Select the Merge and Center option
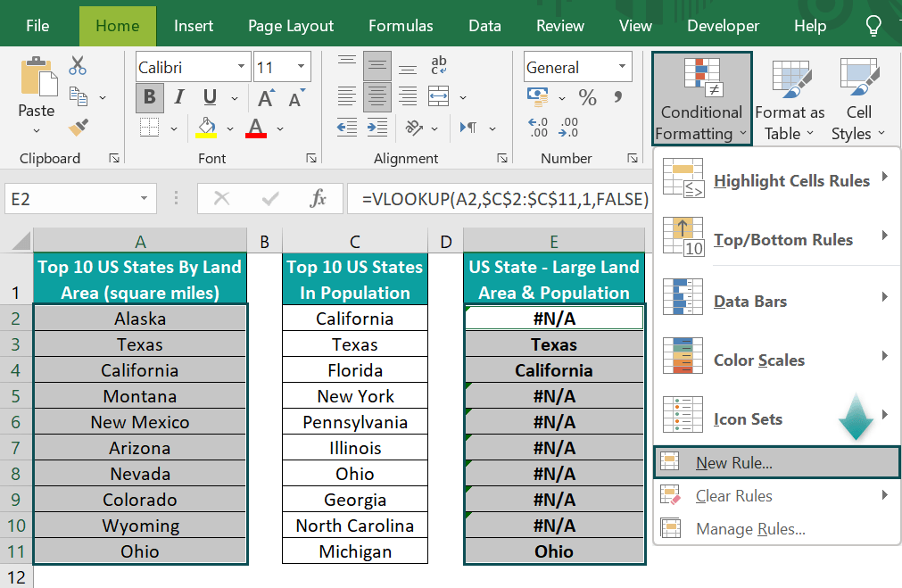Screen dimensions: 902x588 click(437, 95)
